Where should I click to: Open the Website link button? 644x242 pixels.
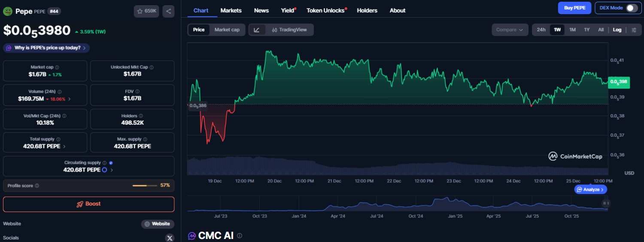[158, 224]
